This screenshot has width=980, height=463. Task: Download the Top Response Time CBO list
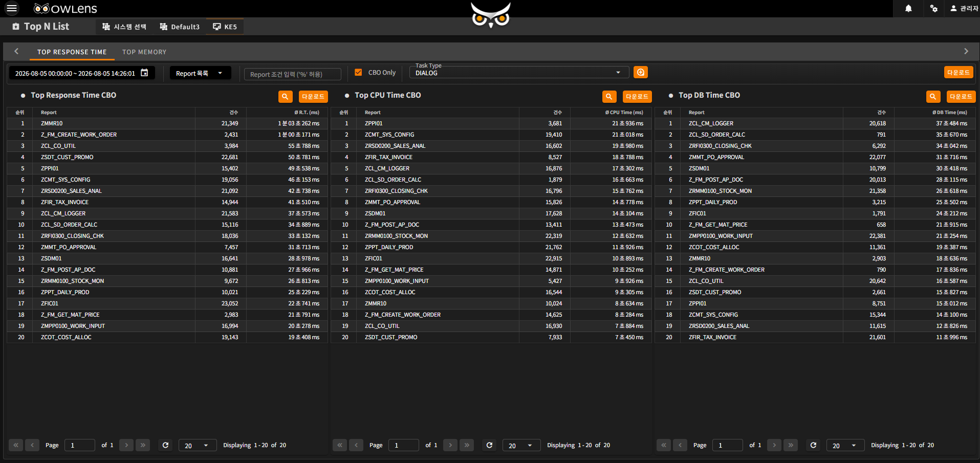click(x=313, y=96)
